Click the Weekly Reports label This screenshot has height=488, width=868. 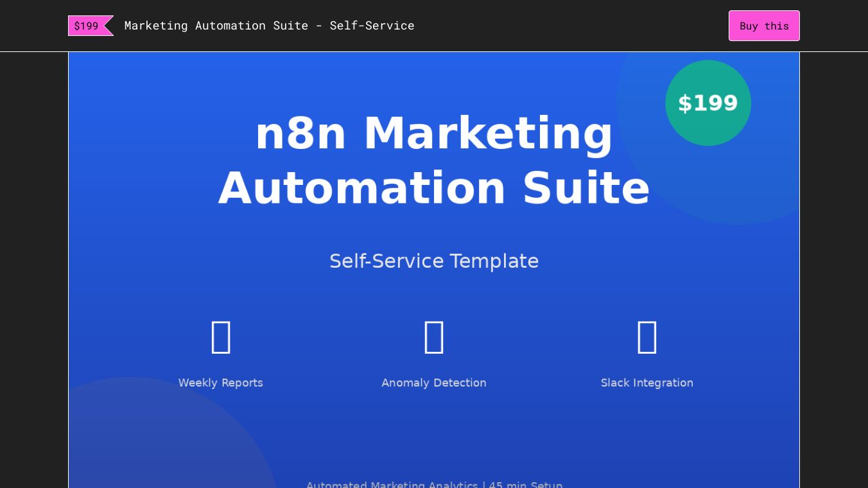221,383
